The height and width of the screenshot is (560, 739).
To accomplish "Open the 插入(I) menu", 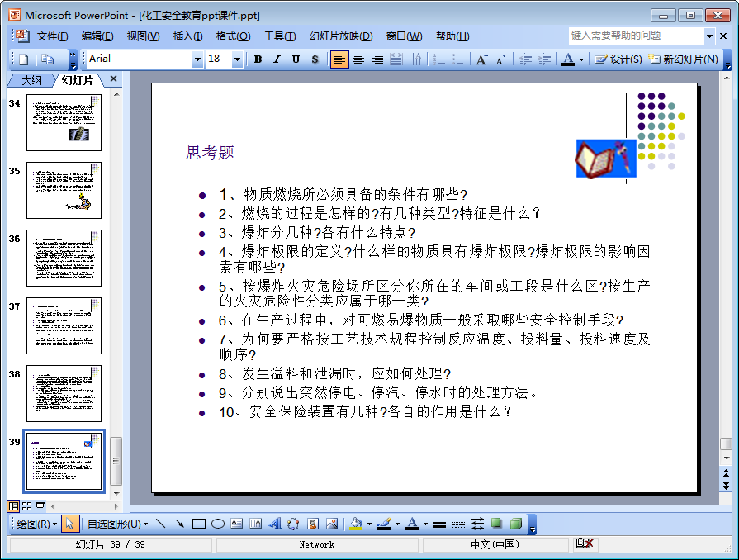I will (187, 36).
